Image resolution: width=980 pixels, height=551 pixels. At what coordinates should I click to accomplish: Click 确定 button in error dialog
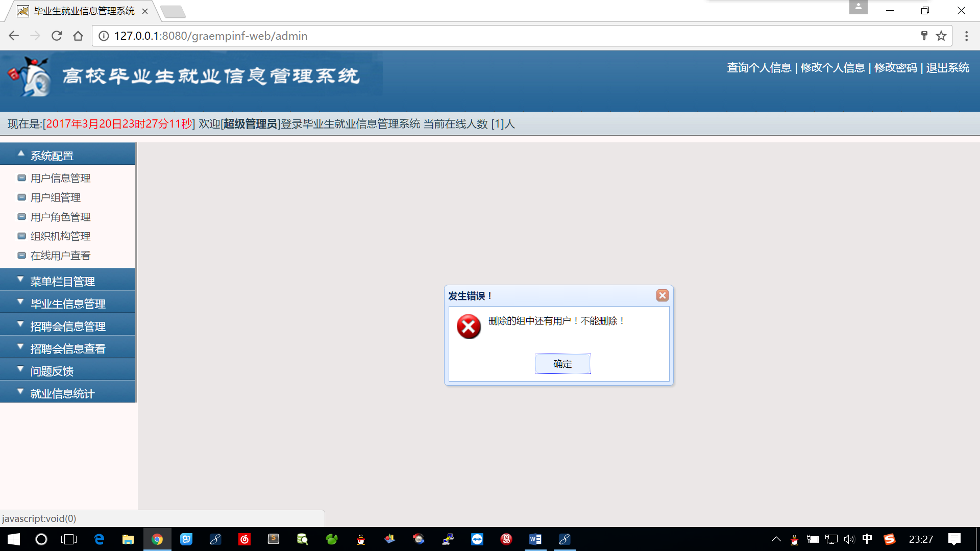(x=562, y=364)
